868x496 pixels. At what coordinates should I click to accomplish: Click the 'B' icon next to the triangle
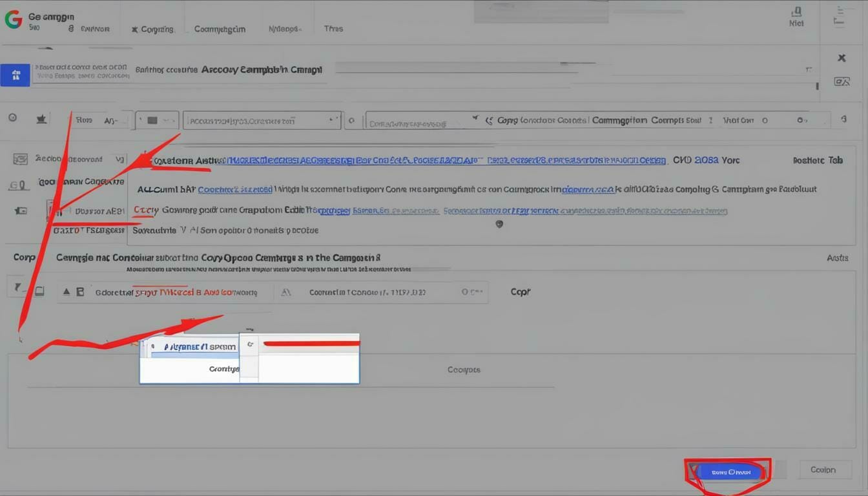tap(80, 292)
